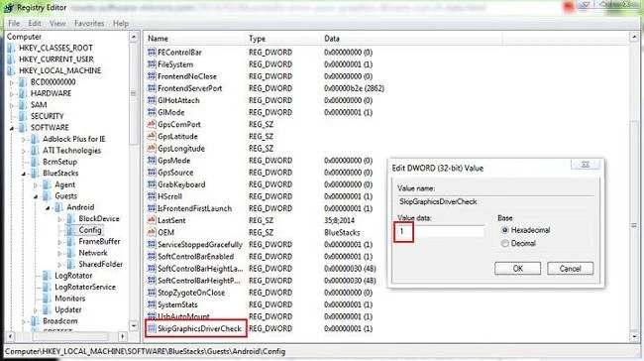Click the Value data input field
This screenshot has width=644, height=361.
tap(440, 231)
